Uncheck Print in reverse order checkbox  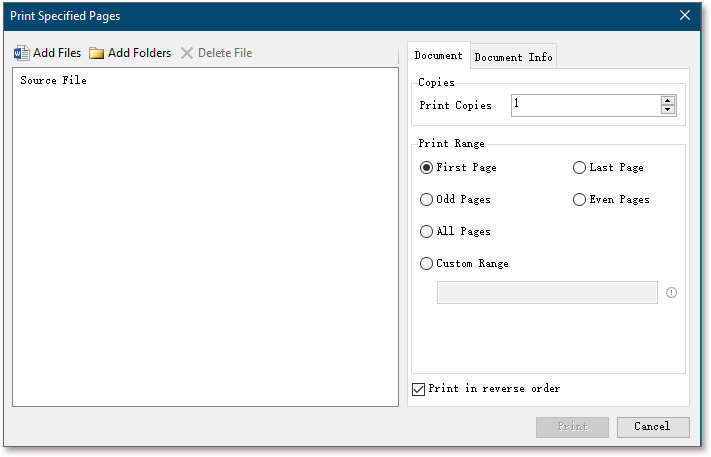(419, 389)
